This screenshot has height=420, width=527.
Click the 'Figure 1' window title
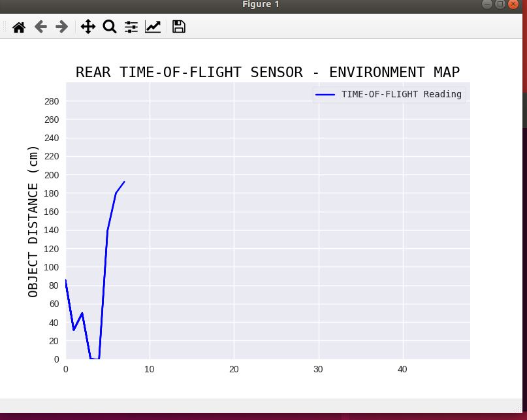tap(261, 5)
